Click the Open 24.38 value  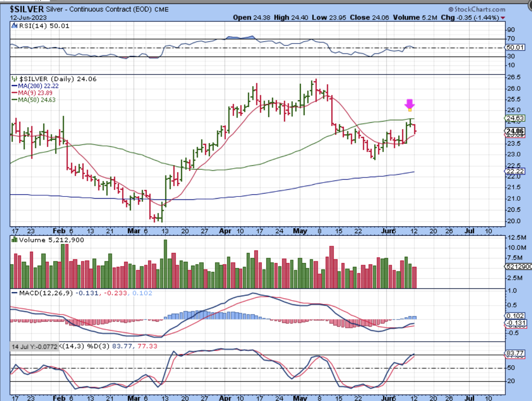(x=251, y=18)
